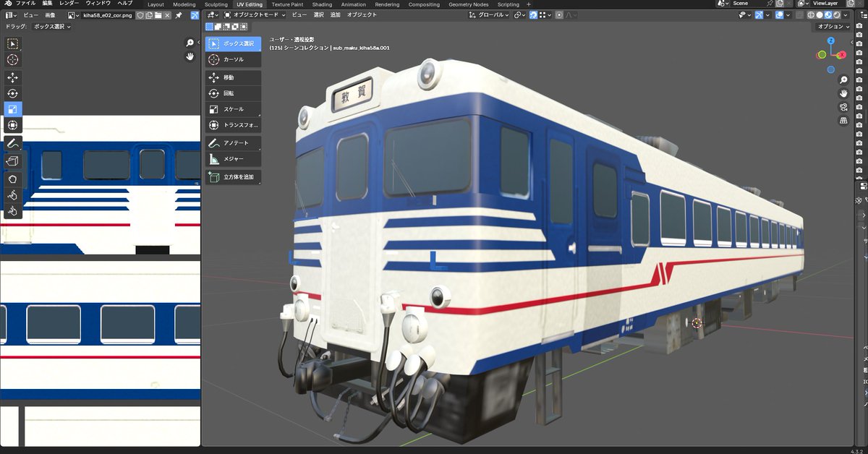Select the UV editor transform tool
This screenshot has height=454, width=868.
[x=12, y=125]
